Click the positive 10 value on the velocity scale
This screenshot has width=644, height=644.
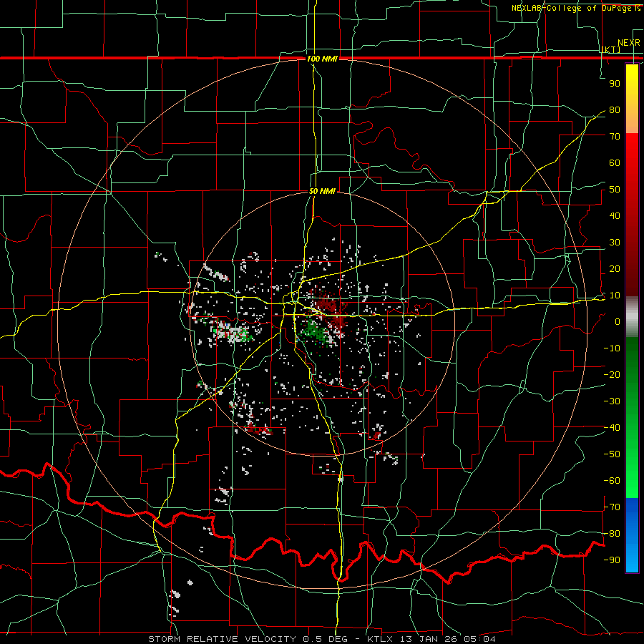tap(615, 296)
